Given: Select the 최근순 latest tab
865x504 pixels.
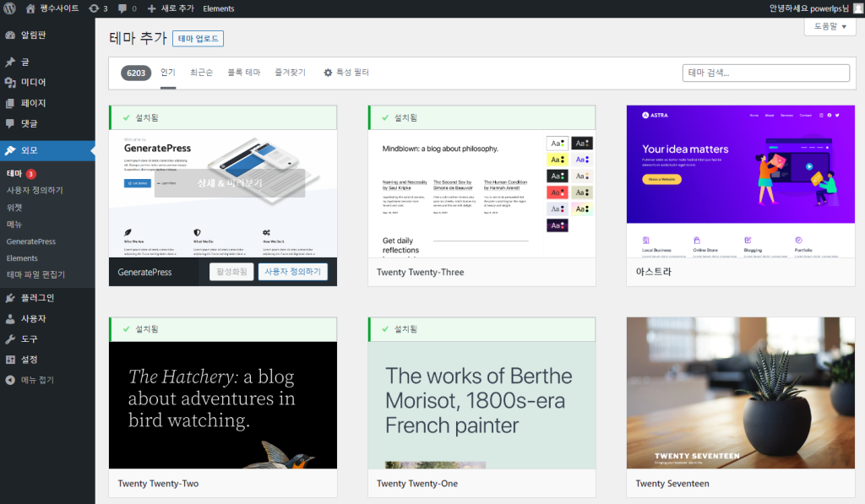Looking at the screenshot, I should tap(201, 73).
